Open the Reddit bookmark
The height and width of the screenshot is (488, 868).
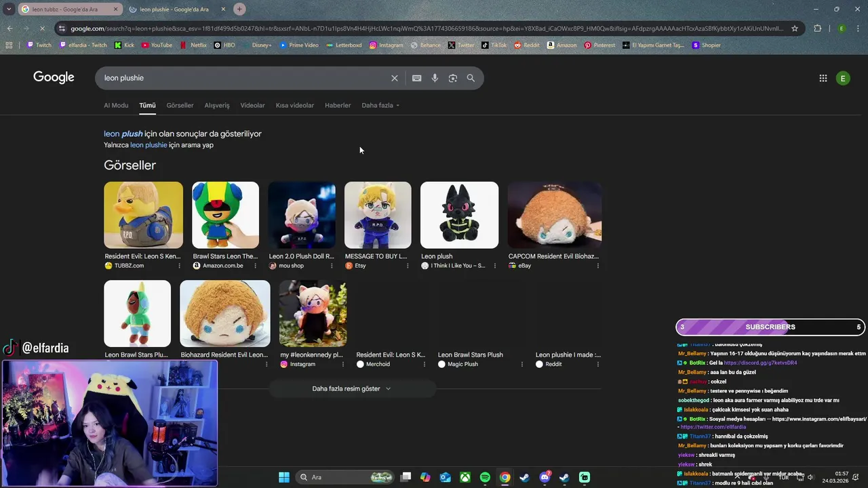tap(527, 45)
